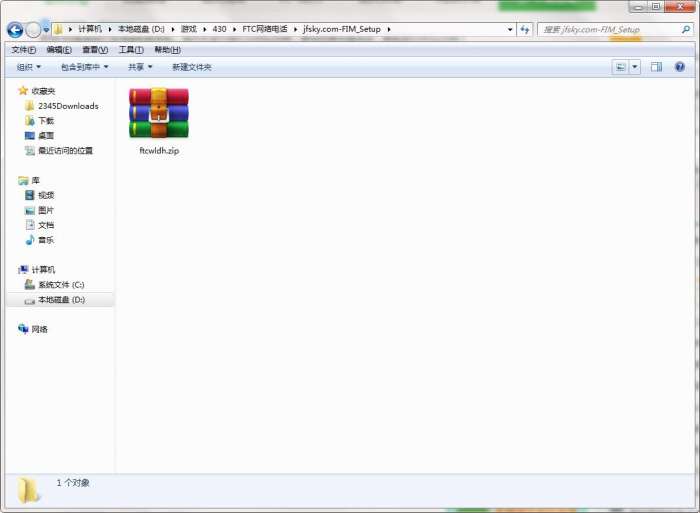Click the music note icon beside 音乐
Viewport: 700px width, 513px height.
click(30, 240)
